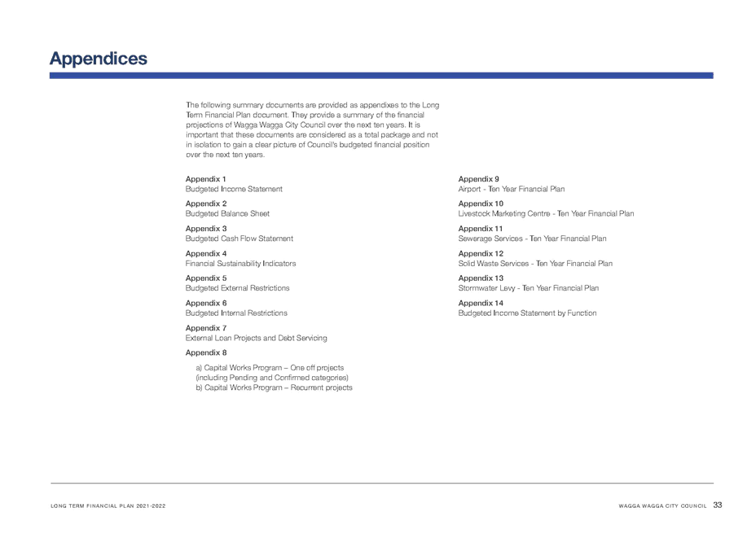Click the Appendices page heading
The height and width of the screenshot is (534, 756).
pos(99,59)
